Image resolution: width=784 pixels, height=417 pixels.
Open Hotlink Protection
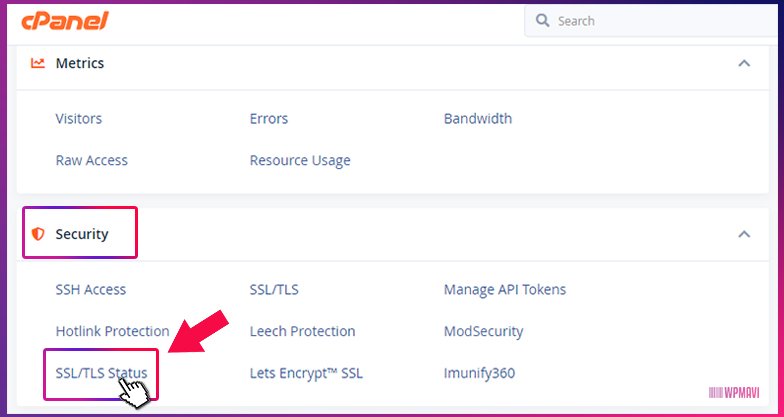click(x=112, y=331)
